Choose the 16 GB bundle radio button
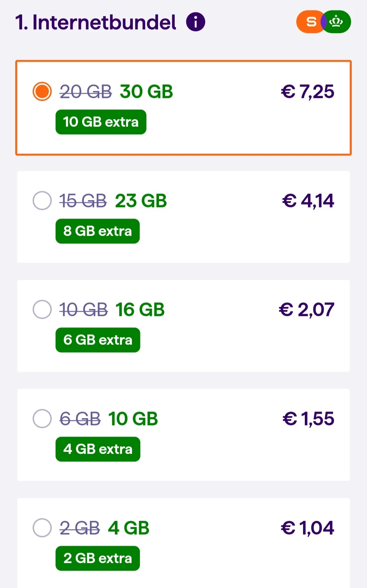 42,309
